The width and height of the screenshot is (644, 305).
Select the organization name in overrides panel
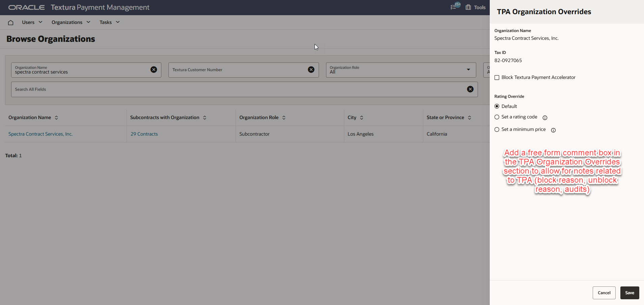(x=526, y=38)
